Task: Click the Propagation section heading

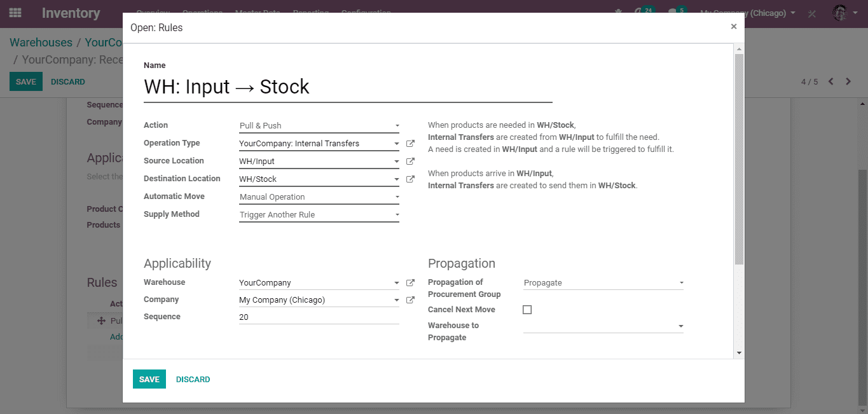Action: [x=462, y=263]
